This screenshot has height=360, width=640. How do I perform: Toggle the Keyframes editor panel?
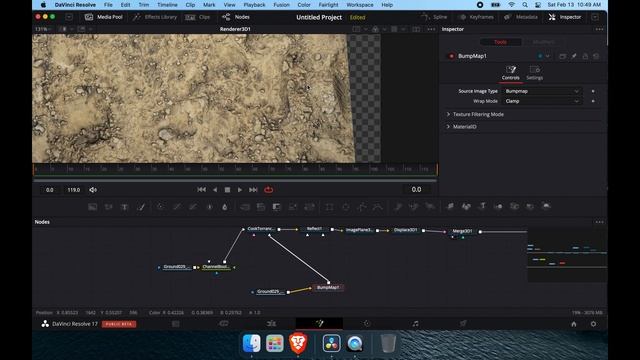pos(476,17)
